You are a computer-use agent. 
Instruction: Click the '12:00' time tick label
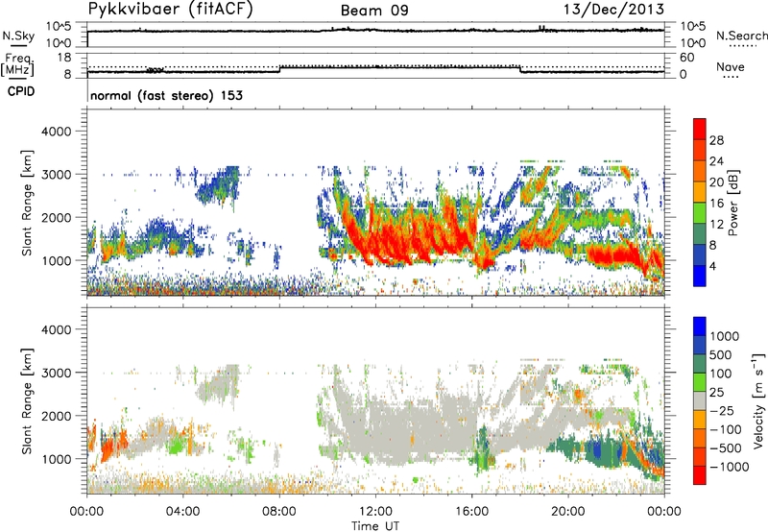(375, 512)
